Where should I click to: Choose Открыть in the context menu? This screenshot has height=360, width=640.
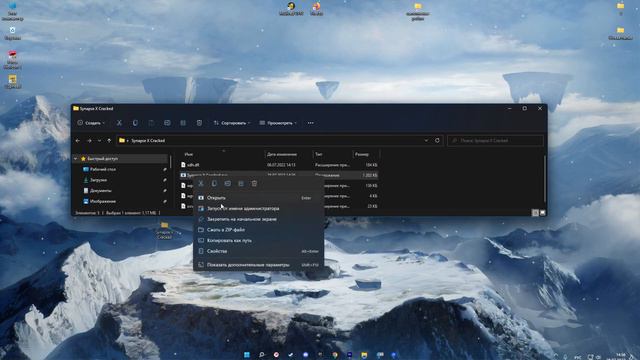tap(258, 198)
